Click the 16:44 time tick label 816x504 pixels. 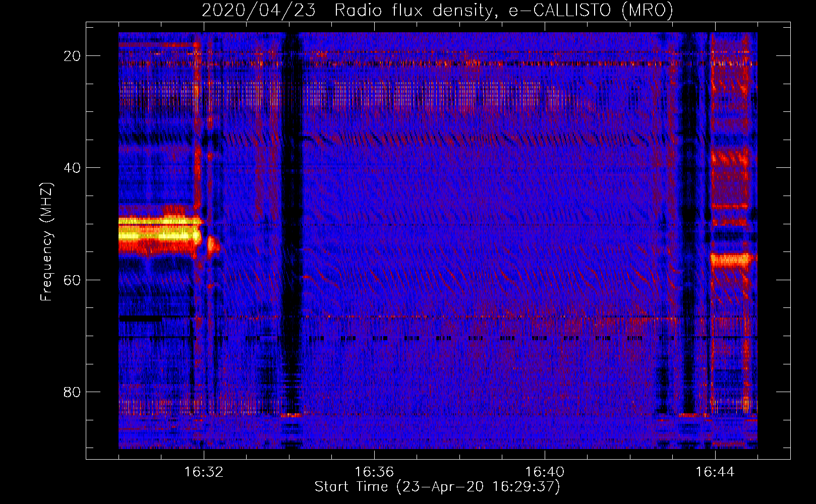coord(715,472)
